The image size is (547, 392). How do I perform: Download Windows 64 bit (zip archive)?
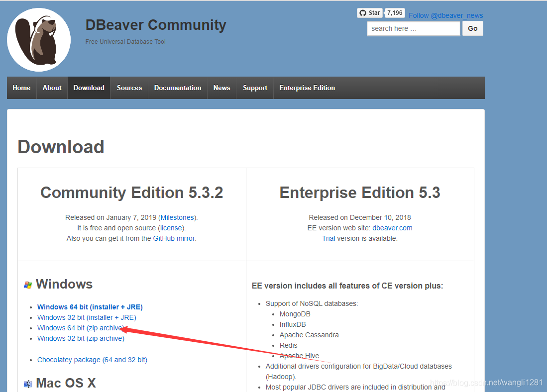point(81,328)
